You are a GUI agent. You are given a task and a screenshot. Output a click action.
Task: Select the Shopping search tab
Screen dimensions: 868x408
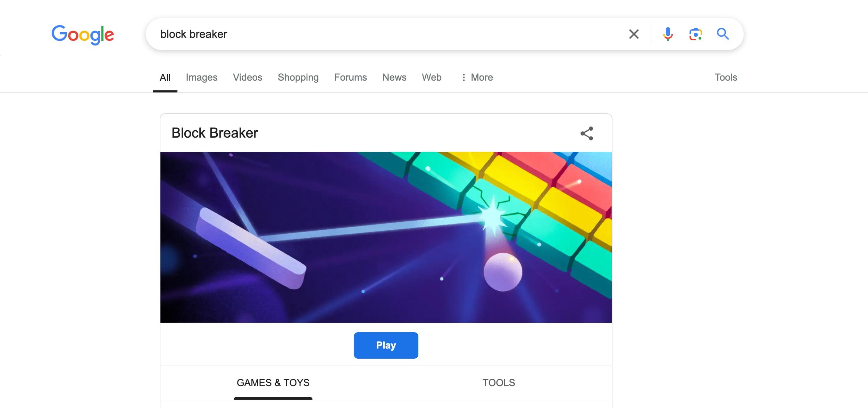point(298,77)
